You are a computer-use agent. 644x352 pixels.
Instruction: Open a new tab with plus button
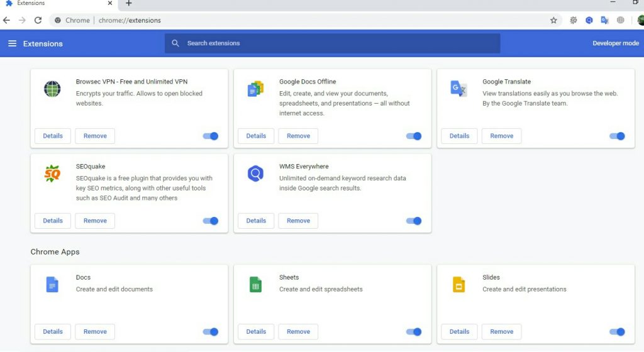[128, 3]
